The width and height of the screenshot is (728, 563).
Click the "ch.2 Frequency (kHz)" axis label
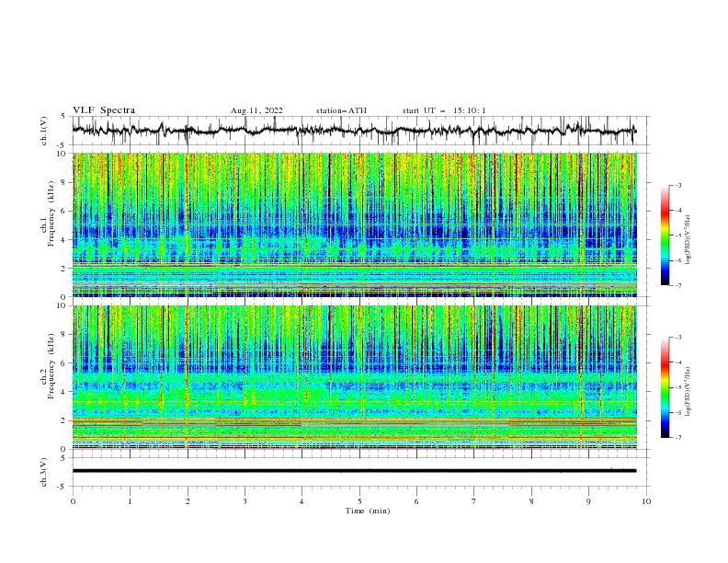(48, 365)
